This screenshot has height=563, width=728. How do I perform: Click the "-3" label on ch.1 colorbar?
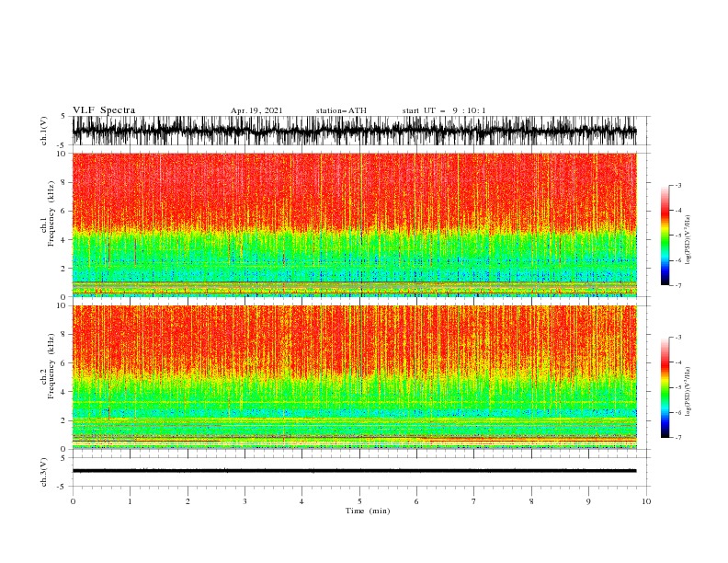click(677, 185)
